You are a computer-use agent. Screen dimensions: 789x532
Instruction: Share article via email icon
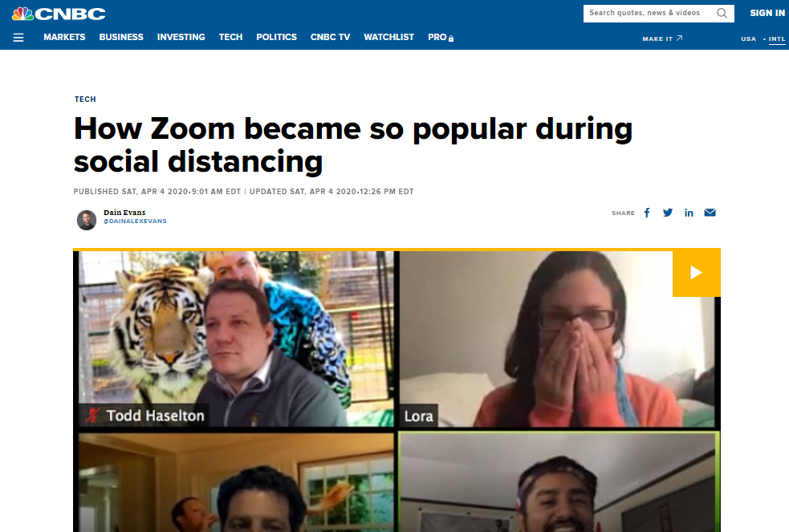point(710,213)
